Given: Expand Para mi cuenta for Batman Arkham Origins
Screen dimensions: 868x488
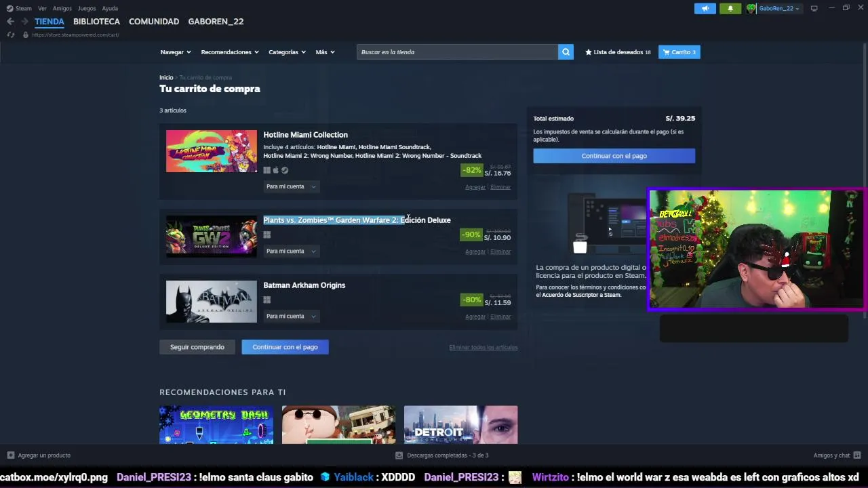Looking at the screenshot, I should point(291,317).
